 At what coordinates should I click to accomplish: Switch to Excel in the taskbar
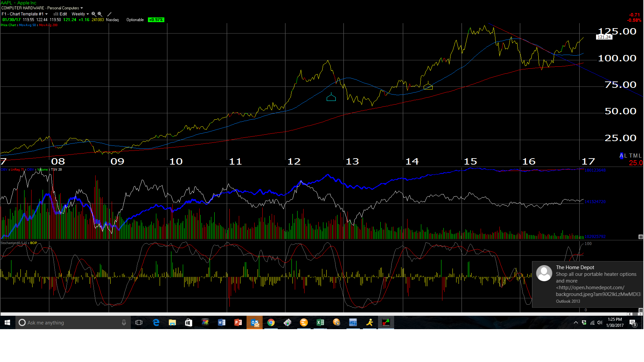pyautogui.click(x=320, y=322)
